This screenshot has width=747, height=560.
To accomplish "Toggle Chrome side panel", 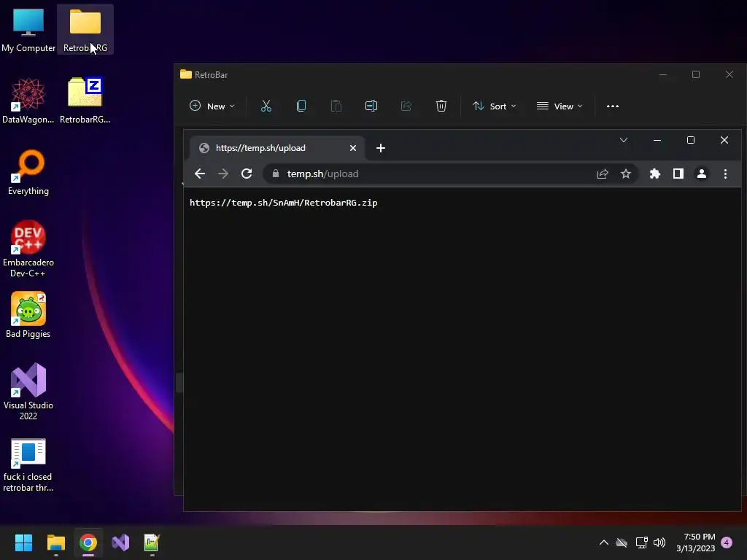I will pyautogui.click(x=678, y=174).
